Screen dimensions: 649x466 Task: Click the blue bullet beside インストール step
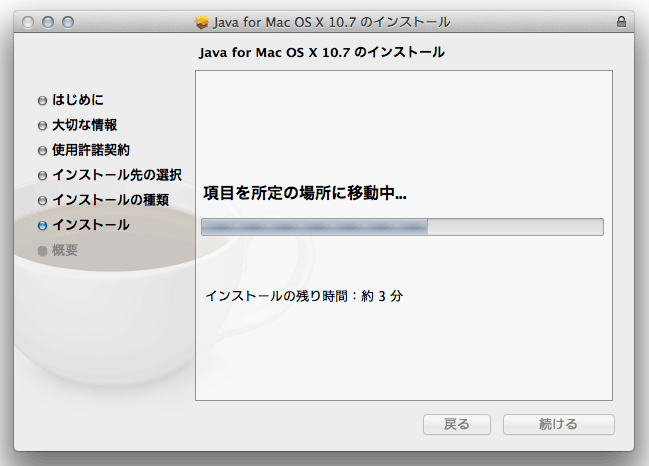42,226
